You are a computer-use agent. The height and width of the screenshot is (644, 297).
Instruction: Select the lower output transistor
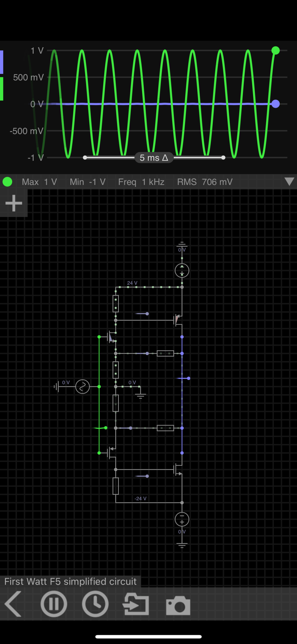(x=178, y=469)
